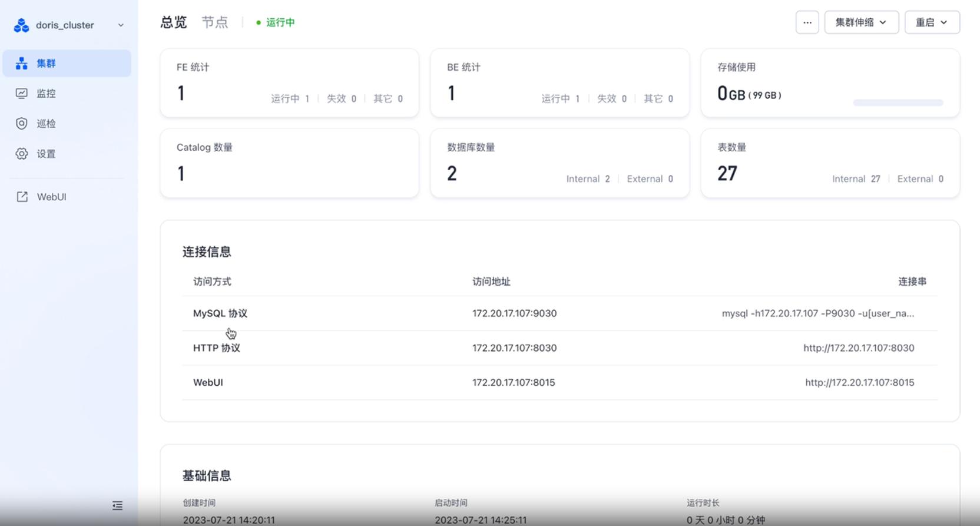Switch to the 总览 overview tab
This screenshot has width=980, height=526.
(x=174, y=22)
